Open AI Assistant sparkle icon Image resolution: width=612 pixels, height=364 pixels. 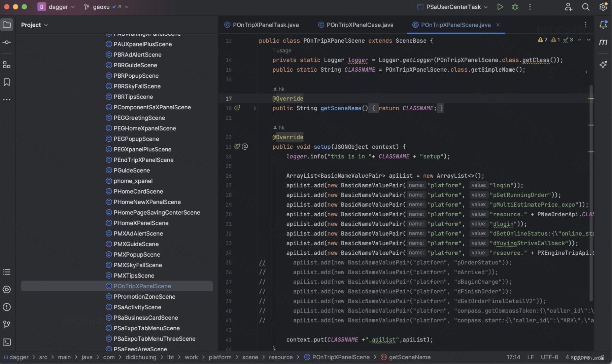[603, 65]
